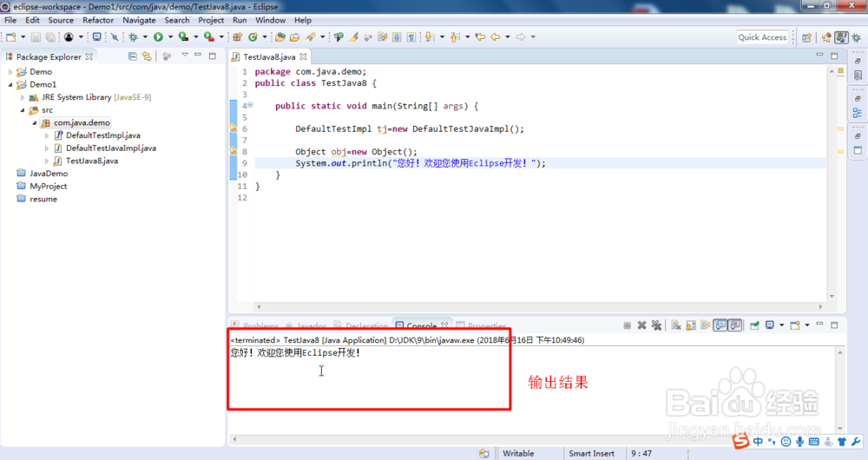Image resolution: width=868 pixels, height=460 pixels.
Task: Click the Console vertical scrollbar down arrow
Action: 840,429
